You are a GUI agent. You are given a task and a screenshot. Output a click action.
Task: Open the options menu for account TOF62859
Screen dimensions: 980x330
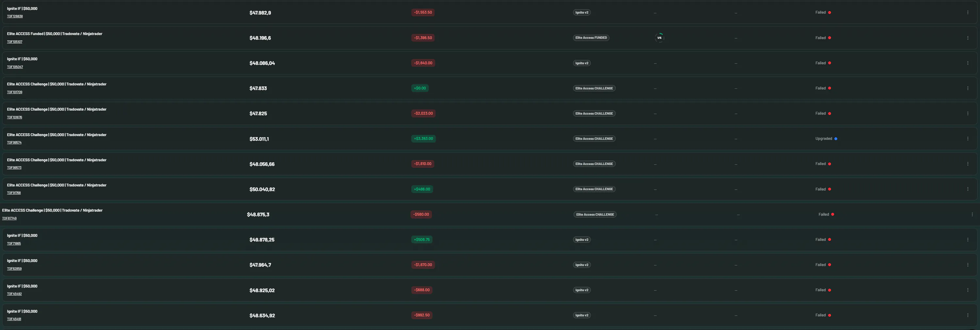pyautogui.click(x=968, y=265)
